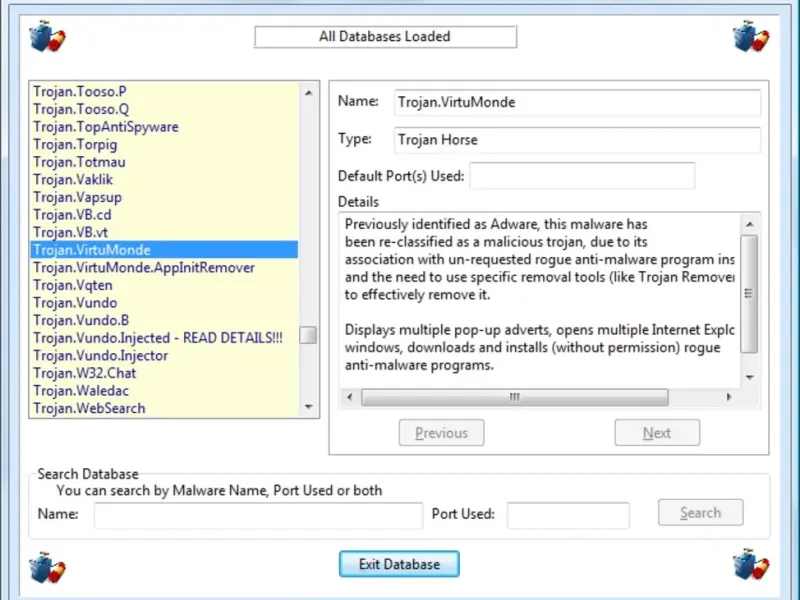Select Trojan.Vundo.Injected - READ DETAILS!!! entry
This screenshot has height=600, width=800.
(x=164, y=338)
